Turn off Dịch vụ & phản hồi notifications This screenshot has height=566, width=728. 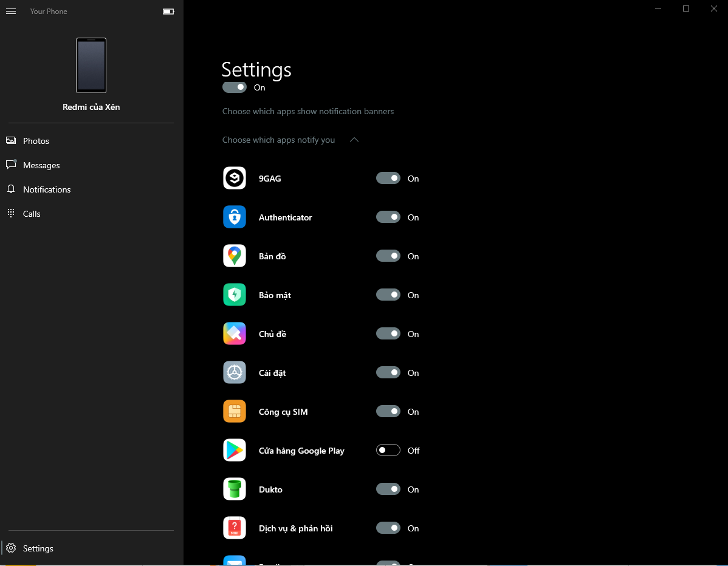click(388, 528)
